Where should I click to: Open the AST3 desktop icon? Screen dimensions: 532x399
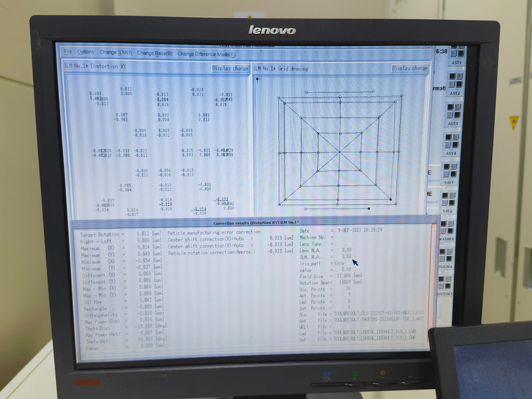coord(454,114)
